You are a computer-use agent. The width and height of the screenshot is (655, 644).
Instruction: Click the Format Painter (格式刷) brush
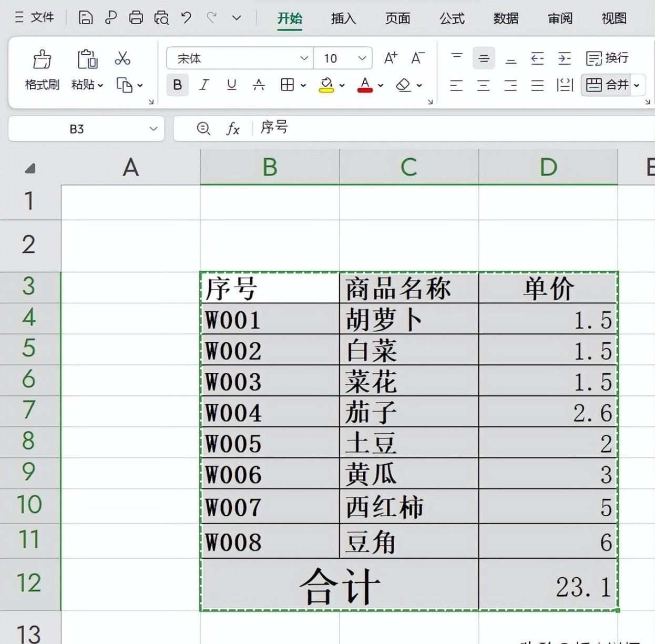42,59
